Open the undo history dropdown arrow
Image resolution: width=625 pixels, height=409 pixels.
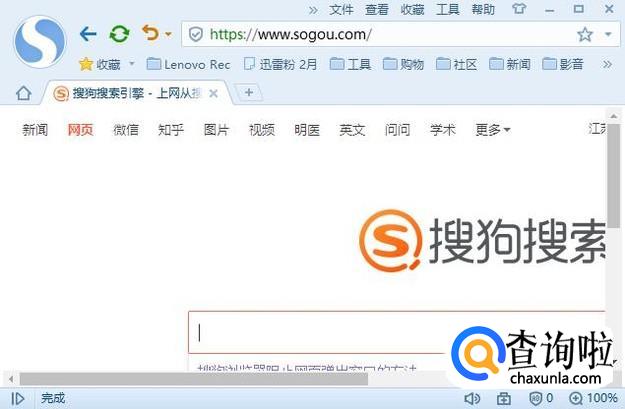(168, 34)
